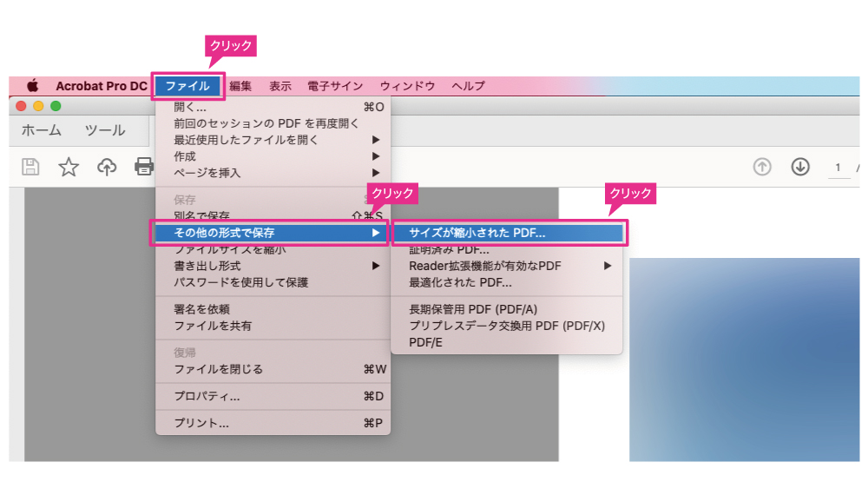
Task: Open the Apple menu
Action: coord(33,86)
